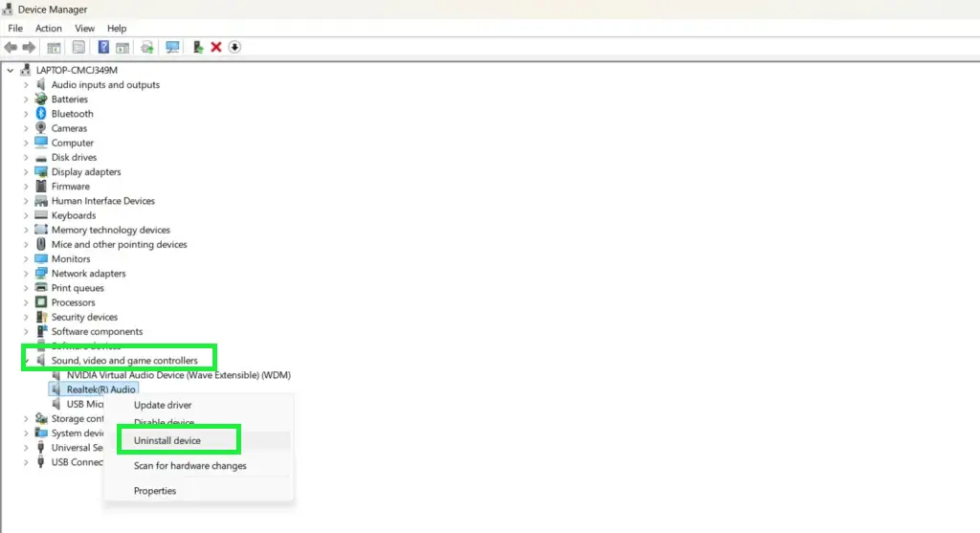Click the printer toolbar icon
980x533 pixels.
(147, 48)
